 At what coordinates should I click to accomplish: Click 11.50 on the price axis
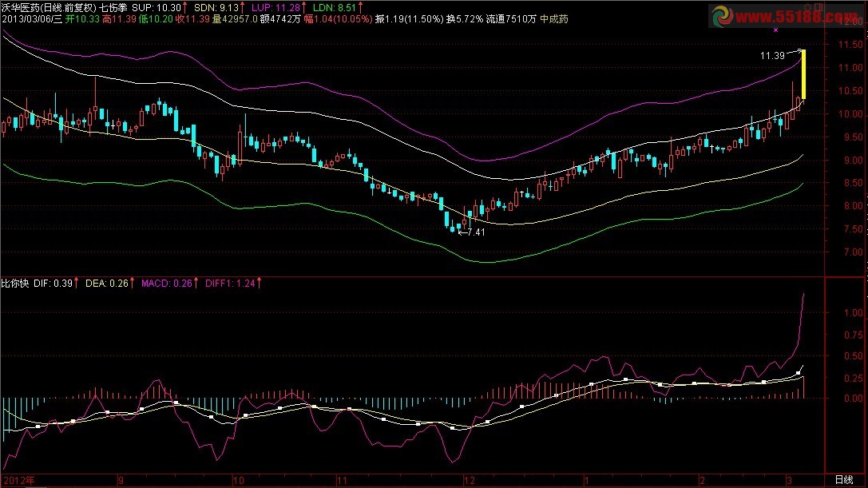(x=850, y=44)
